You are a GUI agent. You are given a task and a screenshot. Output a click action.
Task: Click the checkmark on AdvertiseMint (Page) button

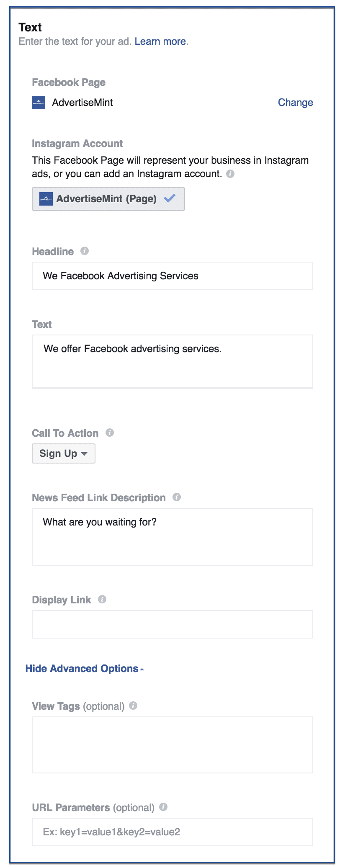click(x=170, y=198)
